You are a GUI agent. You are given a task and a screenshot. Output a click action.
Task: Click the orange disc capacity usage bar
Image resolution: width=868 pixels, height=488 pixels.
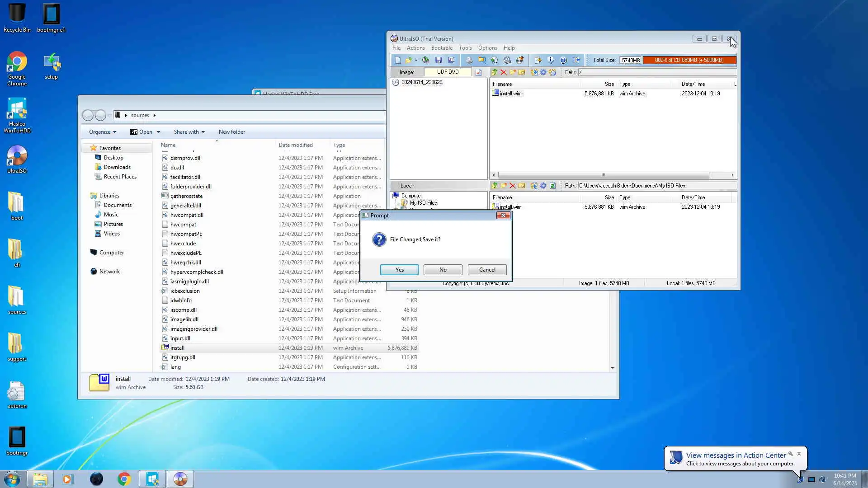(x=689, y=60)
